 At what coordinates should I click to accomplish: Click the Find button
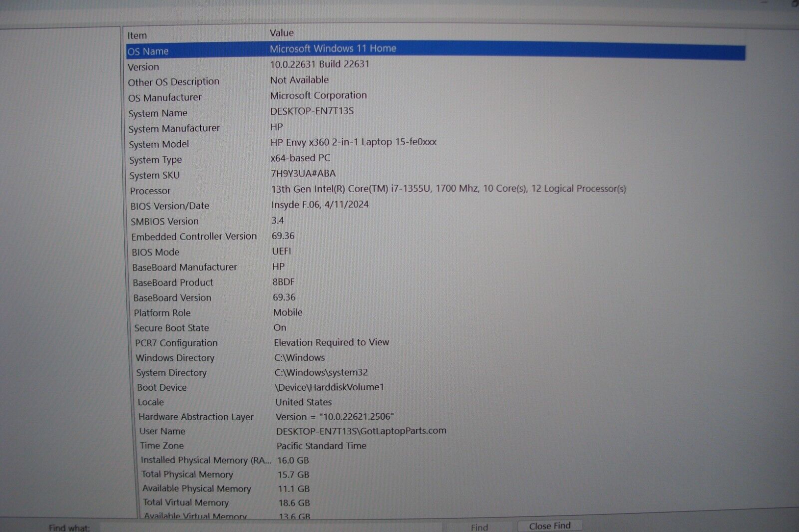479,527
